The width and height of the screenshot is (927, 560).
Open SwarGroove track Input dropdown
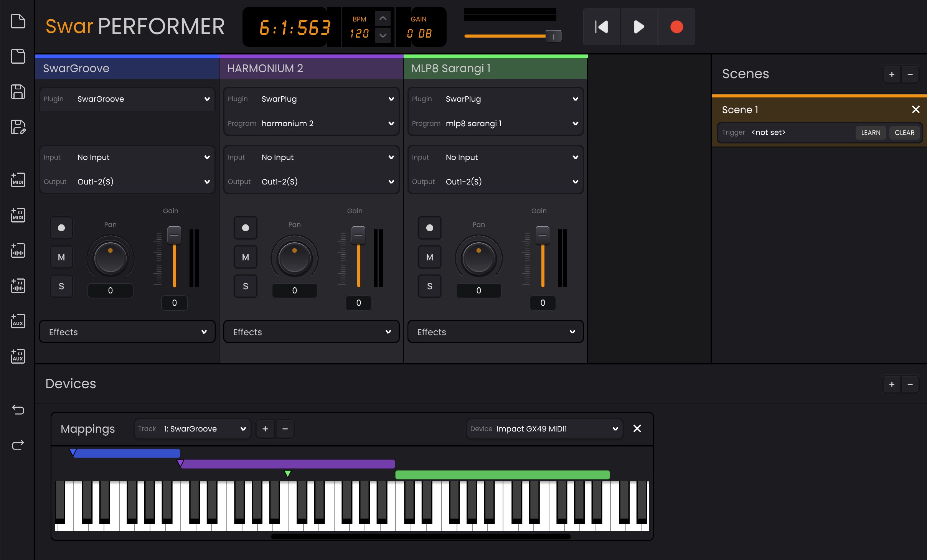(x=127, y=157)
